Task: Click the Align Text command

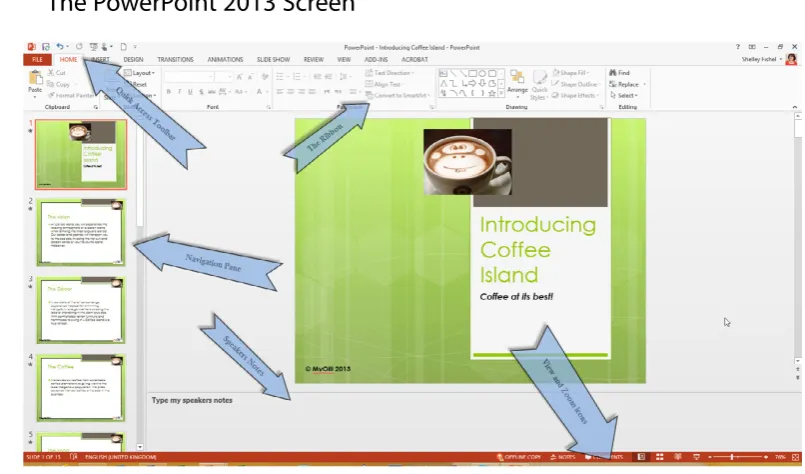Action: pyautogui.click(x=383, y=84)
